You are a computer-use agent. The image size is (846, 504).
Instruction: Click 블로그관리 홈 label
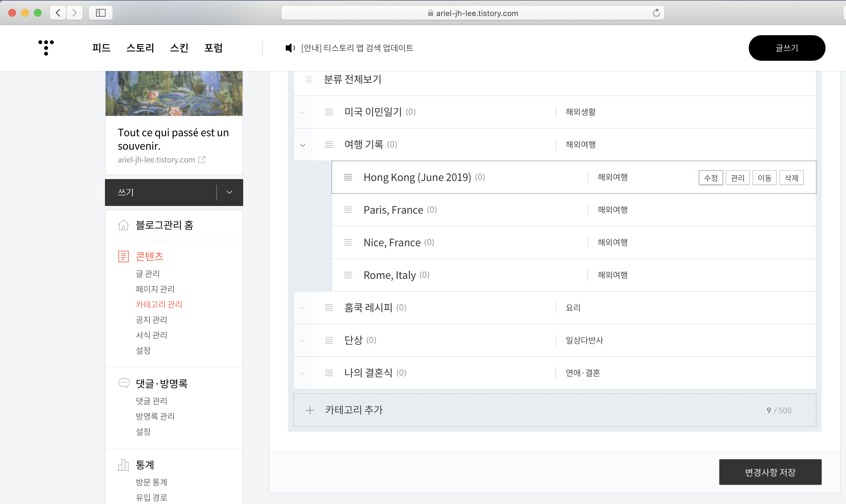click(164, 225)
